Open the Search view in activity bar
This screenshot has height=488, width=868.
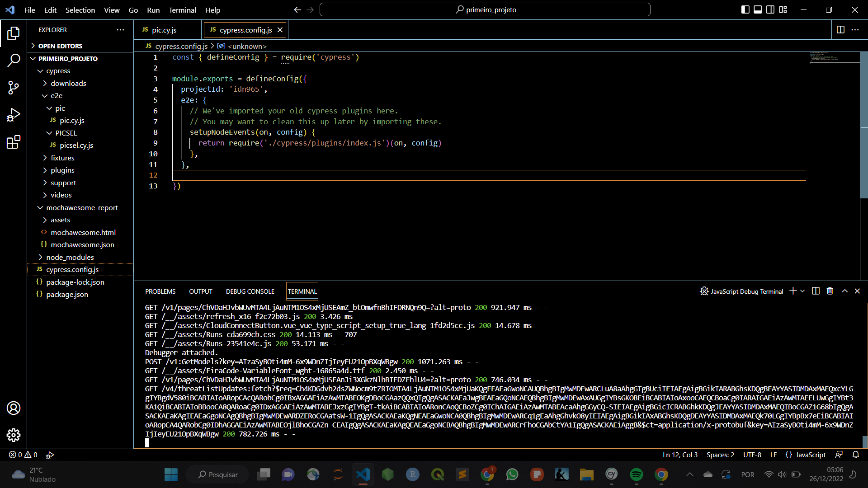14,60
